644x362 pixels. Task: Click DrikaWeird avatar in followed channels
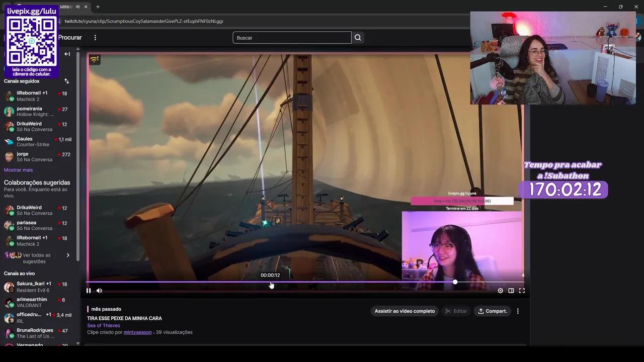pyautogui.click(x=9, y=127)
